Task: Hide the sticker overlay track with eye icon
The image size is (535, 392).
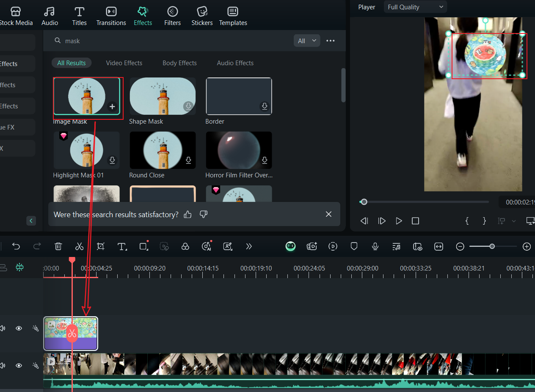Action: pos(19,328)
